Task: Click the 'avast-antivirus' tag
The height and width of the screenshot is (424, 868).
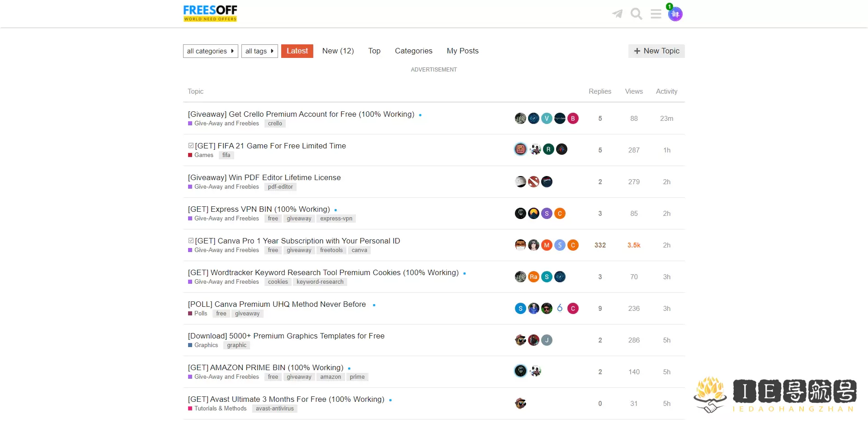Action: pos(275,409)
